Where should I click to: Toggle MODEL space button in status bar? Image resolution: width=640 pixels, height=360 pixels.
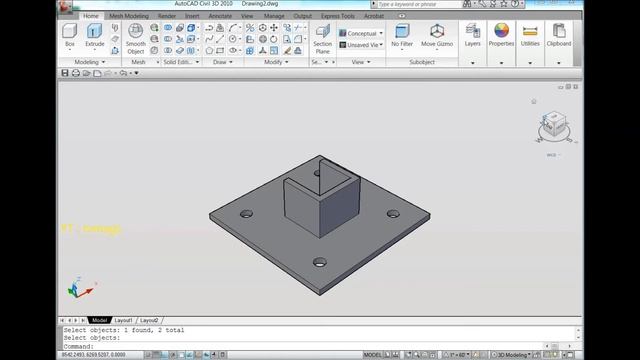tap(372, 355)
